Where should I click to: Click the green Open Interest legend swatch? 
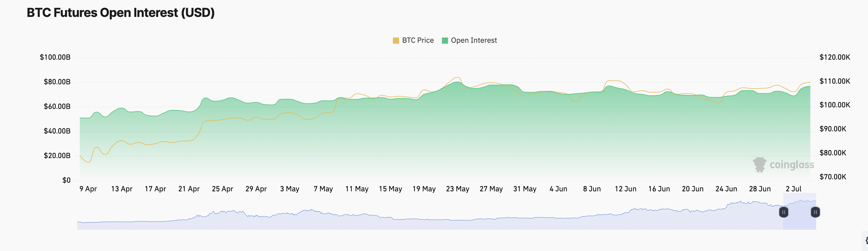pos(445,41)
